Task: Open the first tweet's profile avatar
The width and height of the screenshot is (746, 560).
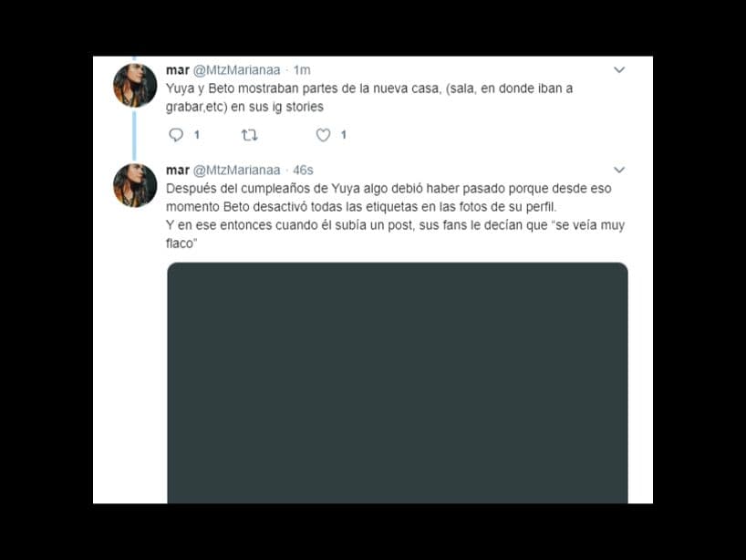Action: [x=135, y=86]
